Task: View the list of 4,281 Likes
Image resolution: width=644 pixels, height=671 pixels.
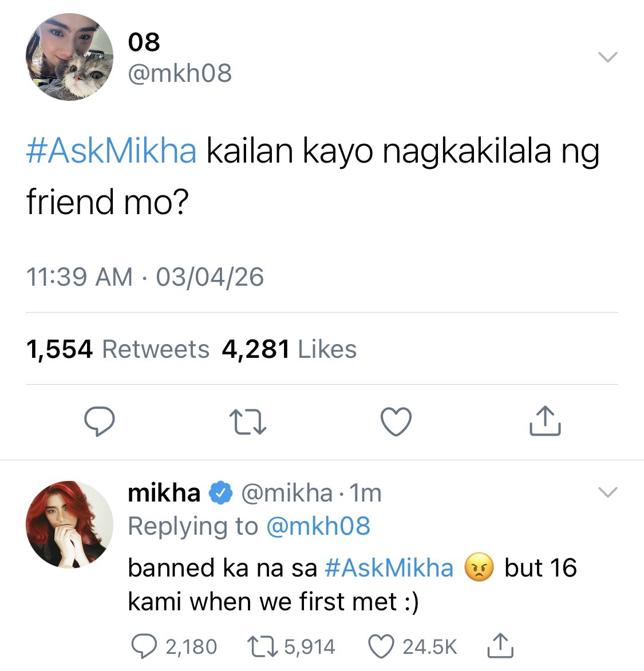Action: (289, 349)
